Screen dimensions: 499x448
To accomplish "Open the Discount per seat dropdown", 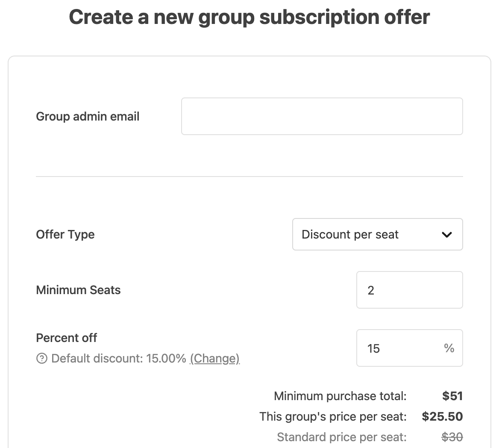I will pos(377,234).
